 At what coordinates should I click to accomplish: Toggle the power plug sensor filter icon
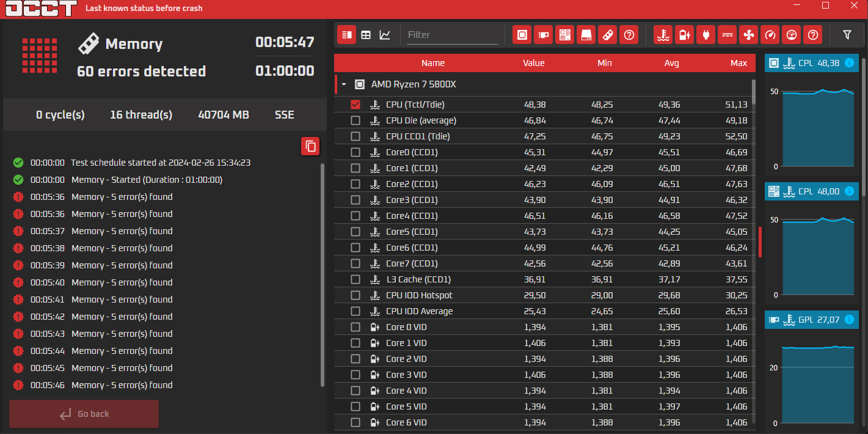706,35
